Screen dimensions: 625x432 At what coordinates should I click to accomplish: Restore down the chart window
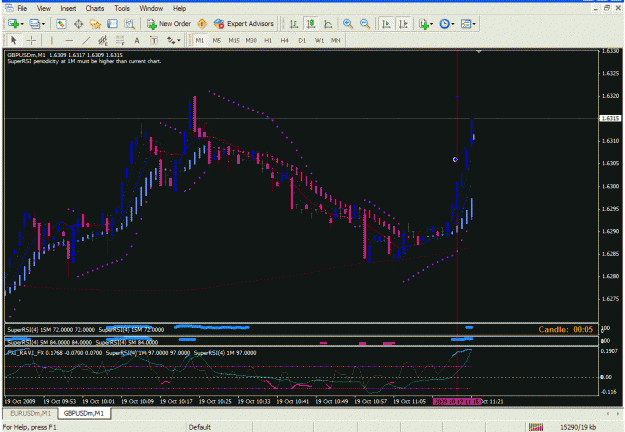point(607,8)
